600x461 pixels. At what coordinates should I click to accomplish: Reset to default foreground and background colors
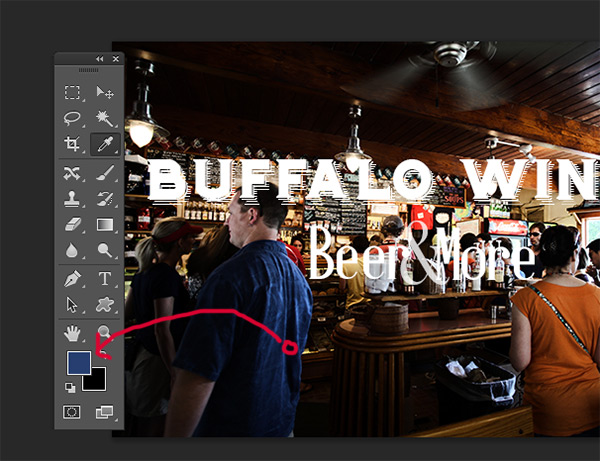click(x=71, y=386)
